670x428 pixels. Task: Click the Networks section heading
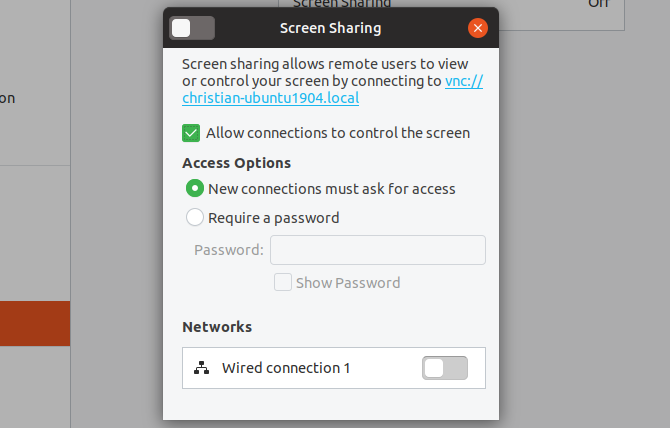217,327
